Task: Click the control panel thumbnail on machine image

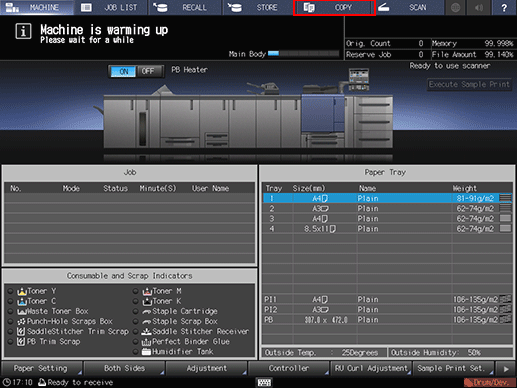Action: click(x=359, y=79)
